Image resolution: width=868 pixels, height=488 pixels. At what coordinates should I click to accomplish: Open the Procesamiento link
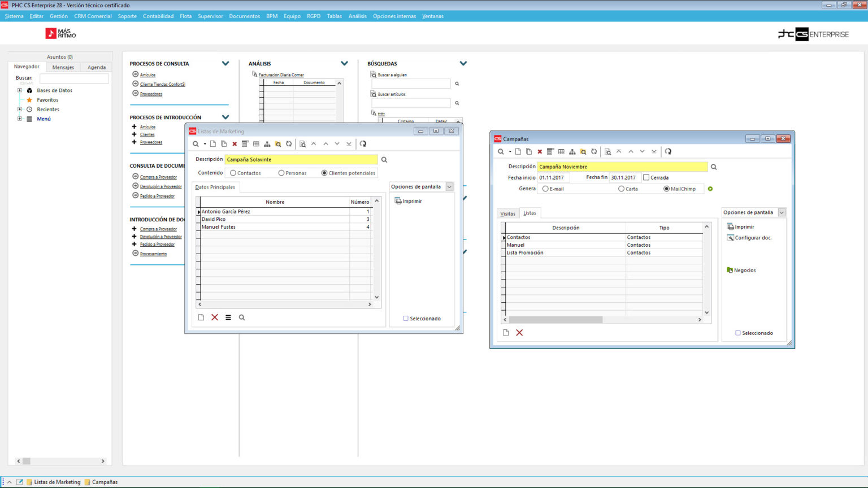154,254
